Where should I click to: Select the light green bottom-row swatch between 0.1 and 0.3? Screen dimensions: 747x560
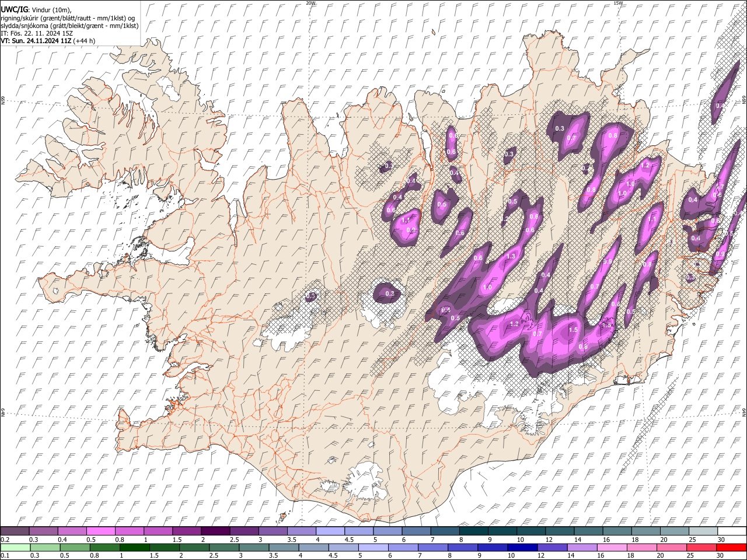[x=15, y=547]
